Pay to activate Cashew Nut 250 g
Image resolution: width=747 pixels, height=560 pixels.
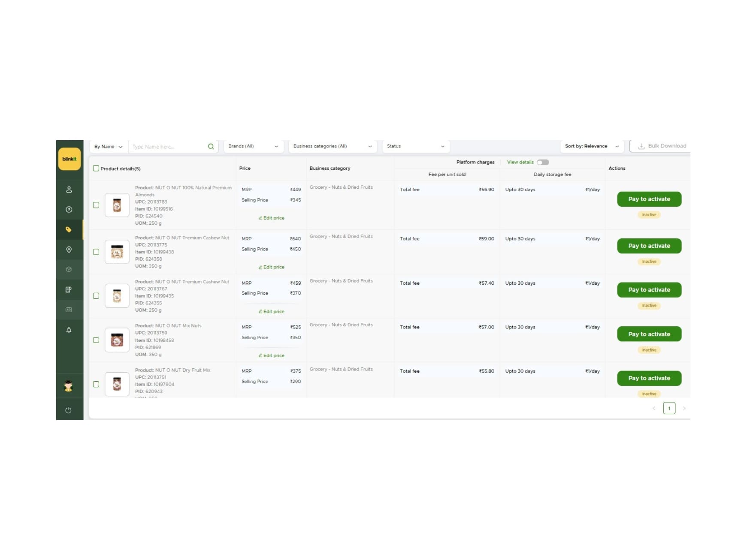point(649,290)
